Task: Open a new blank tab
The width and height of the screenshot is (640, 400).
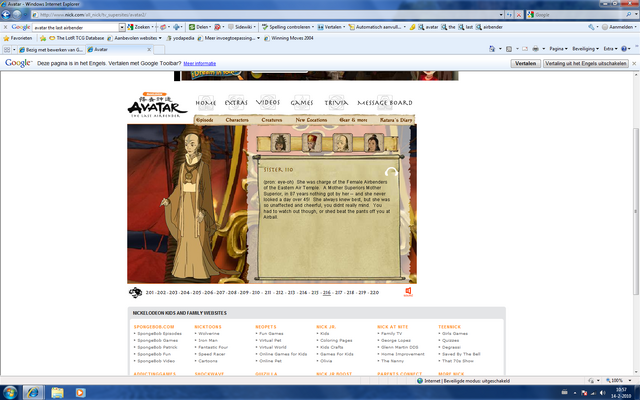Action: 159,49
